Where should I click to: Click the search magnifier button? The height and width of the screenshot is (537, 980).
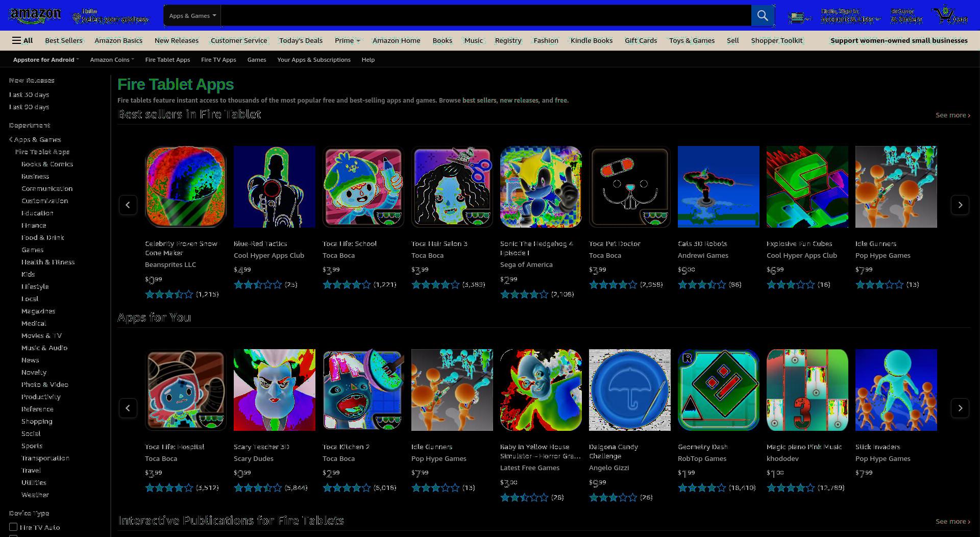coord(763,15)
